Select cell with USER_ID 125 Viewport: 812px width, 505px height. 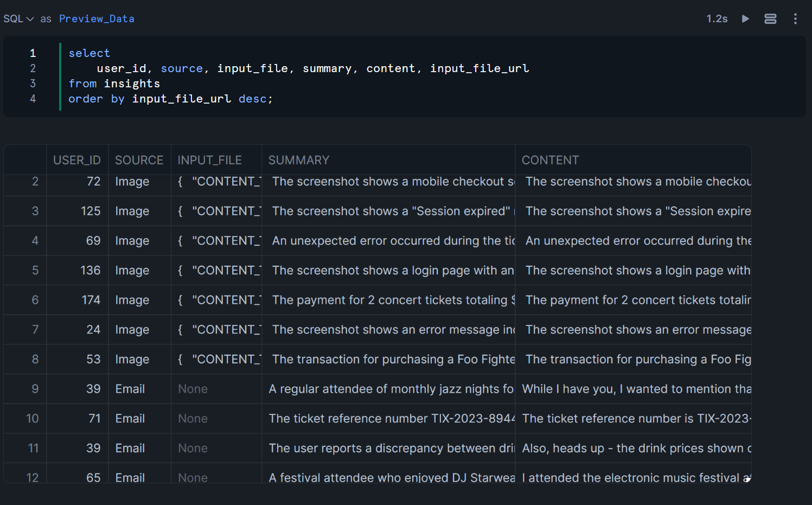pos(77,211)
